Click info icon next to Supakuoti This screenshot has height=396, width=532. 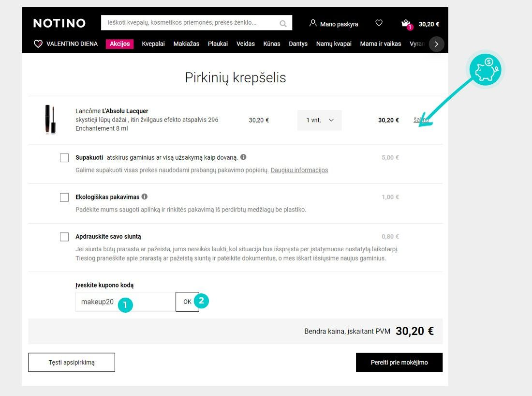click(x=243, y=157)
